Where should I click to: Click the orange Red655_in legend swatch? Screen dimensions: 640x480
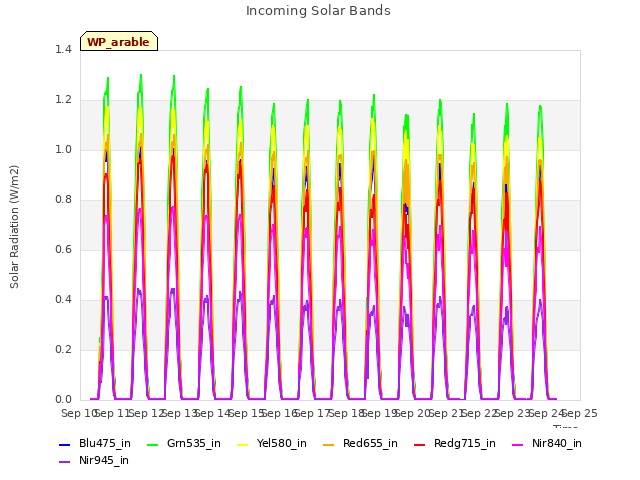(x=329, y=444)
